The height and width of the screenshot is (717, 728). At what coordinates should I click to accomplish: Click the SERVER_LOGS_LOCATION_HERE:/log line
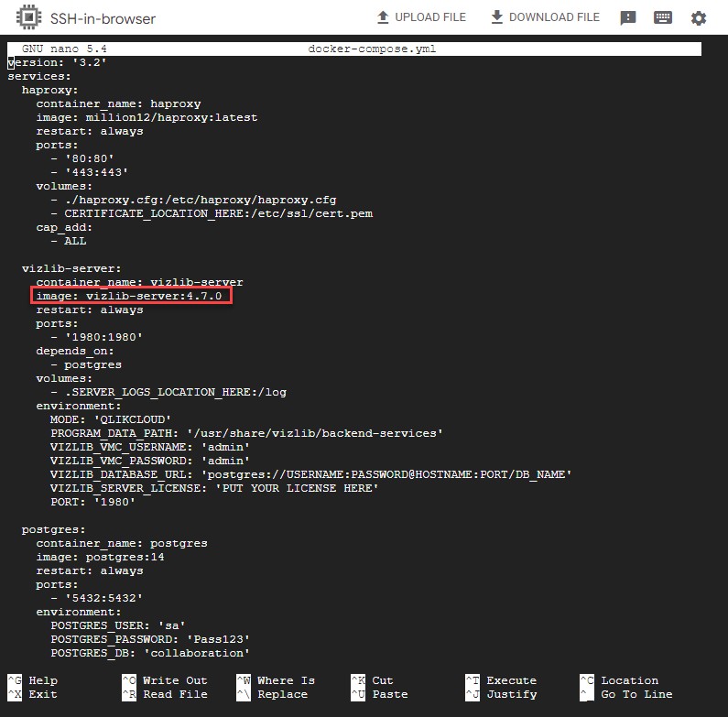(x=168, y=393)
